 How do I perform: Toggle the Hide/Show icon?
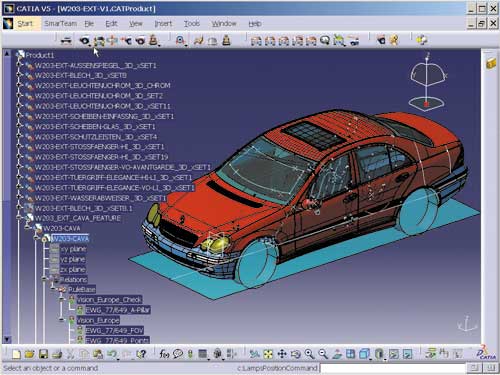393,354
